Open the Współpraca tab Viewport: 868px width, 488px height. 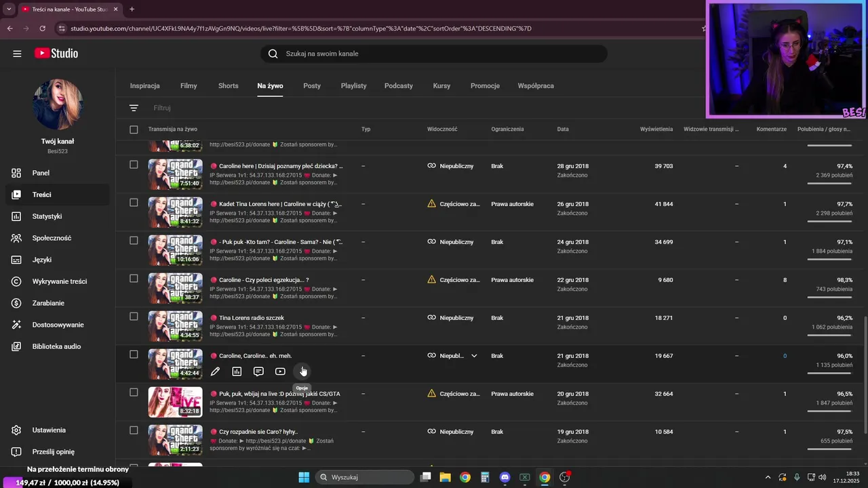click(x=536, y=86)
